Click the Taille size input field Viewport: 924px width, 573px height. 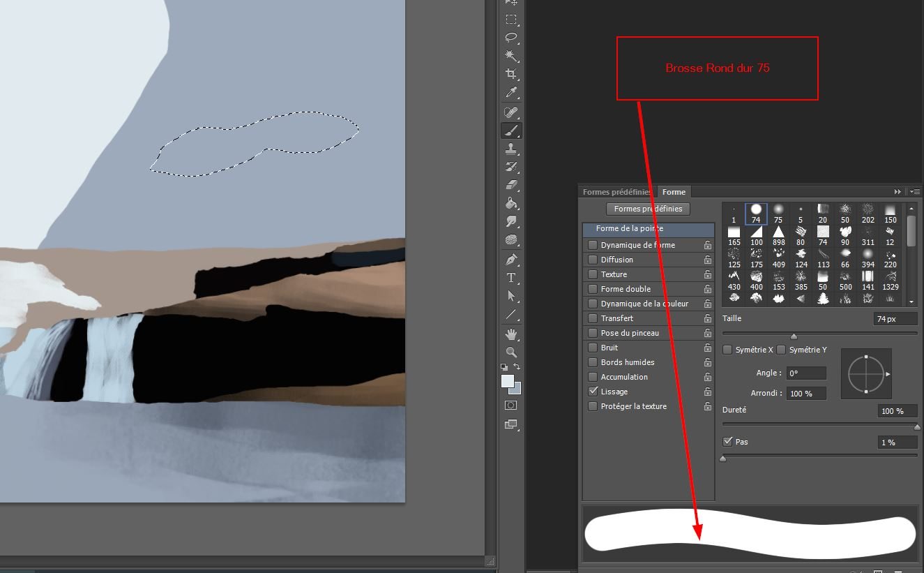click(x=895, y=319)
